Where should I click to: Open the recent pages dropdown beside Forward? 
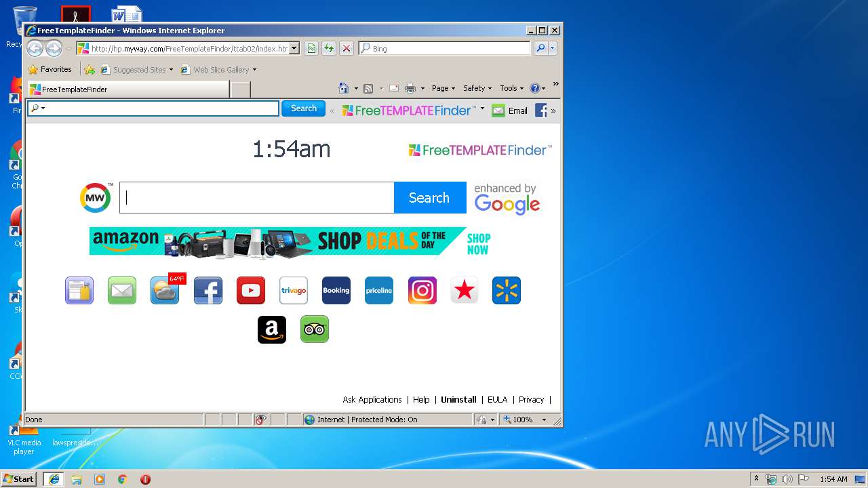pyautogui.click(x=68, y=49)
